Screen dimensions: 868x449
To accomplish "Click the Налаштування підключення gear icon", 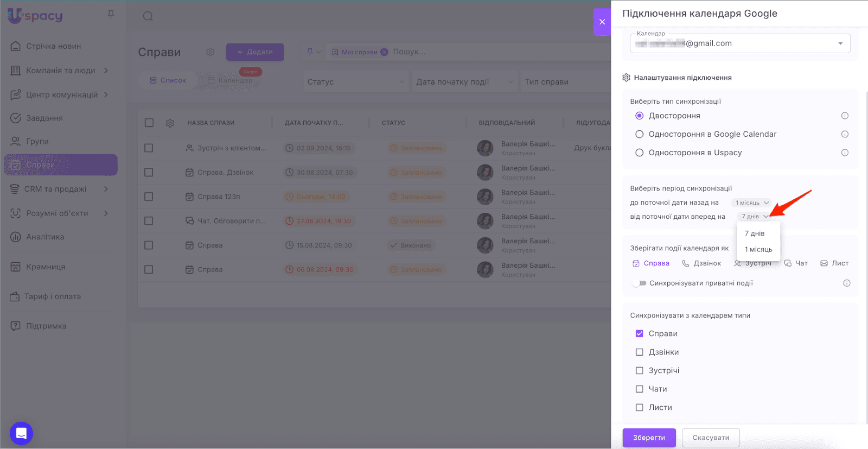I will point(626,78).
